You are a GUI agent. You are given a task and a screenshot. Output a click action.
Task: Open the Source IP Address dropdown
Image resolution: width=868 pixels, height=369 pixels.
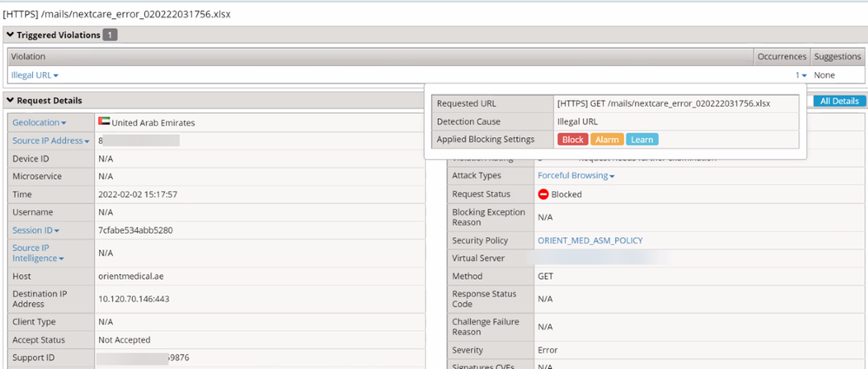[50, 141]
